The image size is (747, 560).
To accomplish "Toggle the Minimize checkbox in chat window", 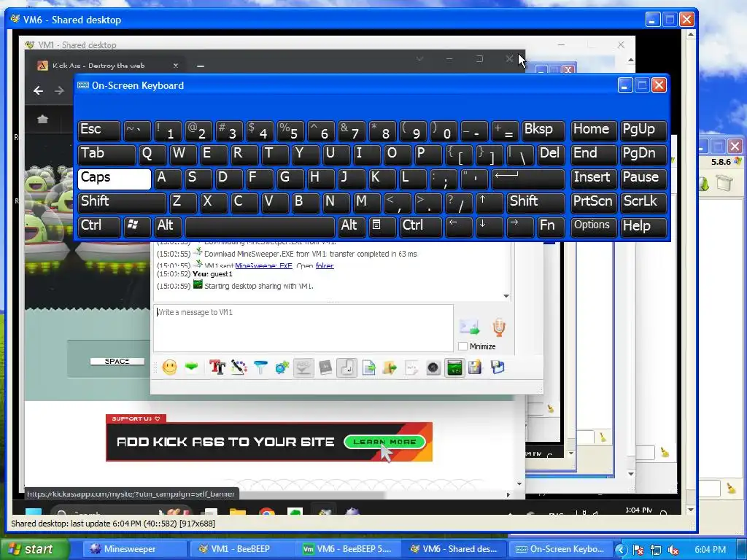I will (462, 346).
